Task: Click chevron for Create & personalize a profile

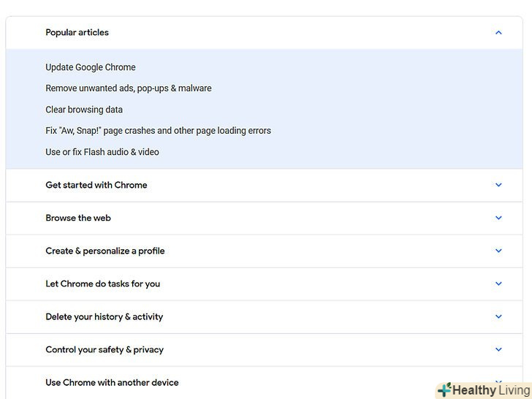Action: (x=498, y=251)
